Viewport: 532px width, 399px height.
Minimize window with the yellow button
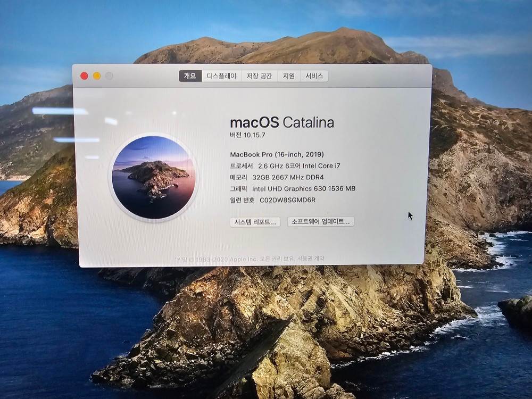pyautogui.click(x=97, y=76)
